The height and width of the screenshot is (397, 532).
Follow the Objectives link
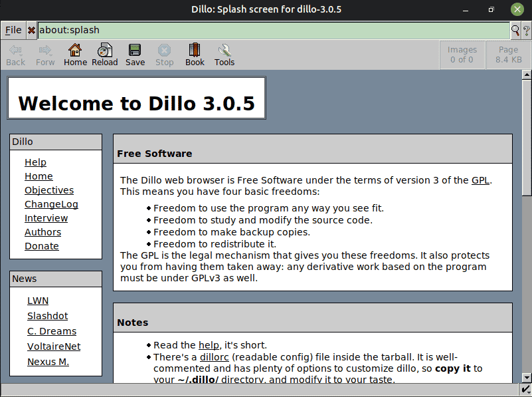(x=49, y=190)
